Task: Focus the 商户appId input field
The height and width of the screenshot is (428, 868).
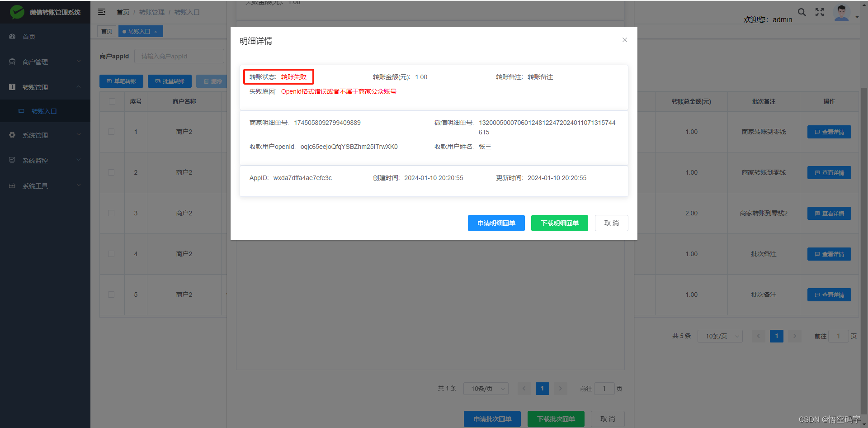Action: click(x=179, y=56)
